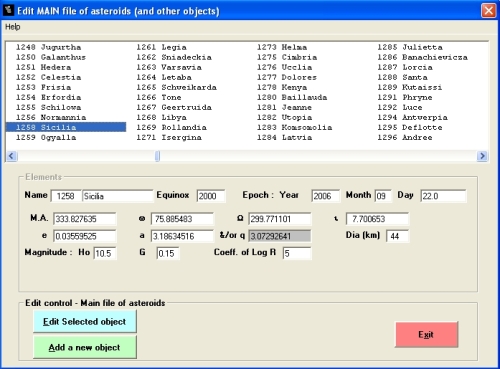Click the name field containing Sicilia
500x369 pixels.
(x=118, y=196)
